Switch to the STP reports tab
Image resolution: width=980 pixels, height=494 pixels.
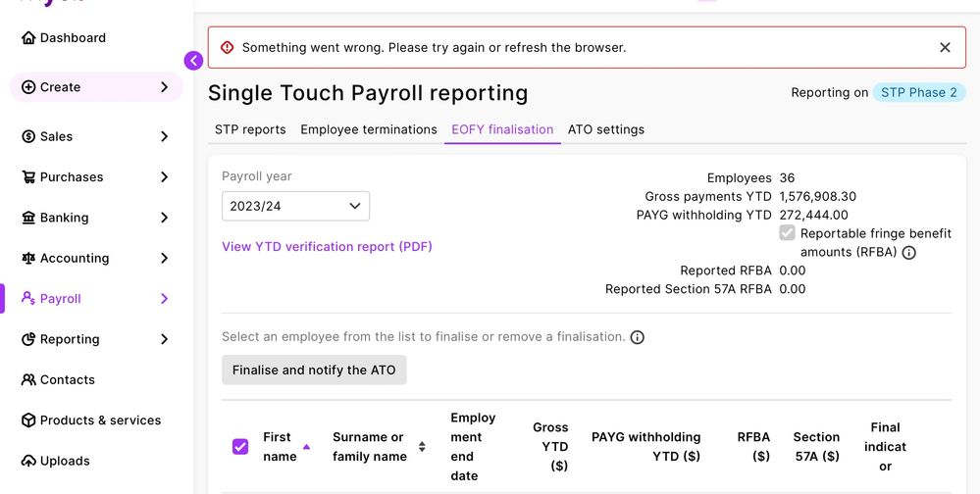(x=250, y=129)
